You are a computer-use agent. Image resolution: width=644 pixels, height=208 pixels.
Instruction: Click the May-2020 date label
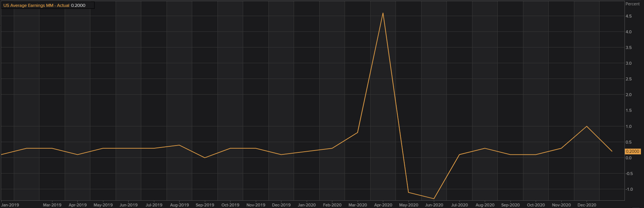[409, 205]
